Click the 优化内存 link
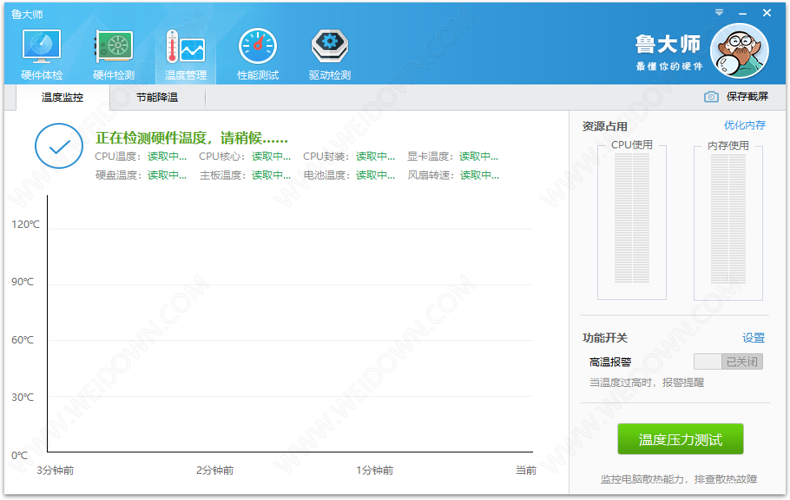The image size is (790, 500). (745, 126)
